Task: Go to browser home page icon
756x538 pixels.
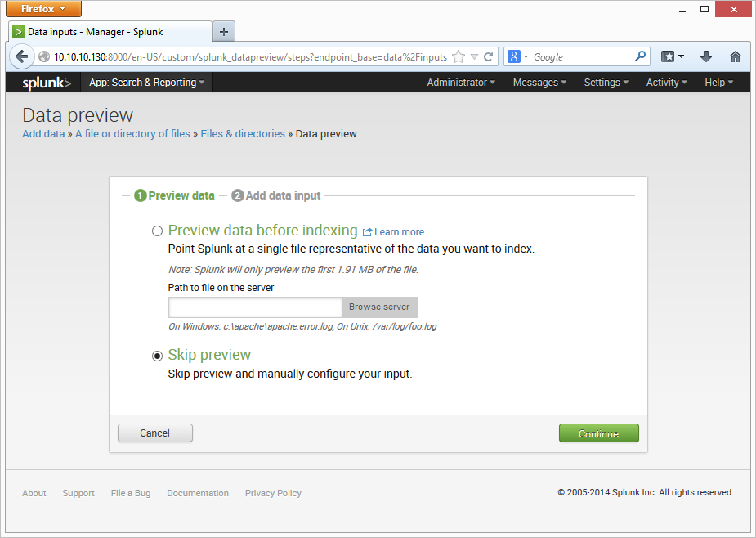Action: click(735, 57)
